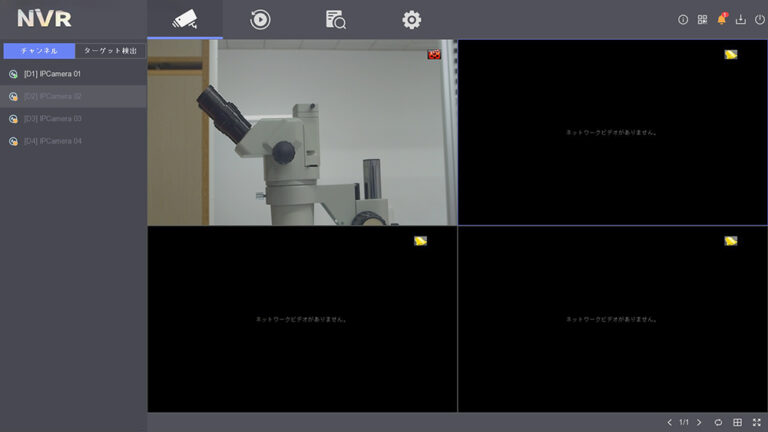The image size is (768, 432).
Task: Select the microscope live video pane
Action: 302,133
